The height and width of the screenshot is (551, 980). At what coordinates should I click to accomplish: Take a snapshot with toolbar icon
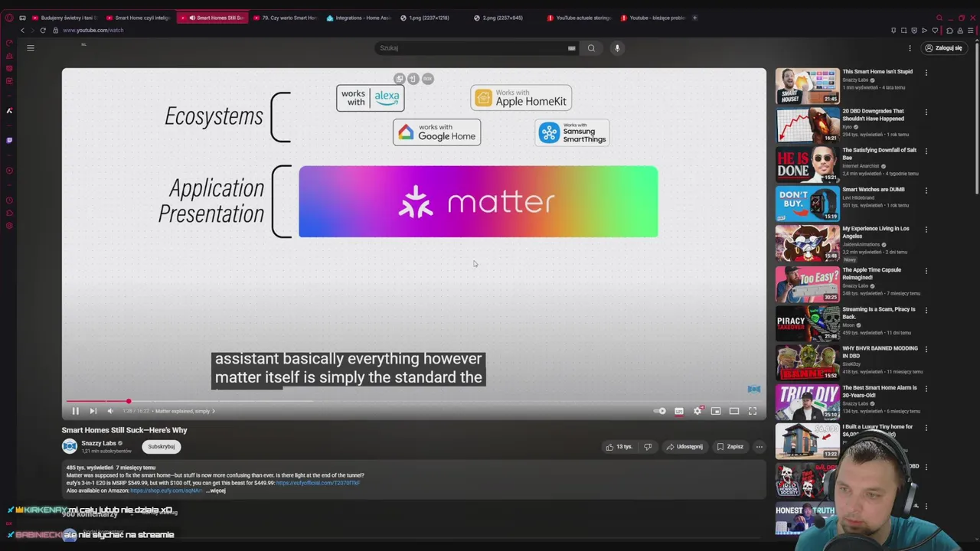[x=903, y=31]
